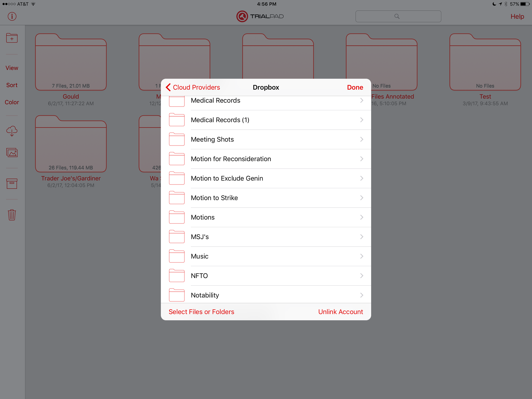Viewport: 532px width, 399px height.
Task: Open the Trader Joe's/Gardiner case folder
Action: pyautogui.click(x=71, y=144)
